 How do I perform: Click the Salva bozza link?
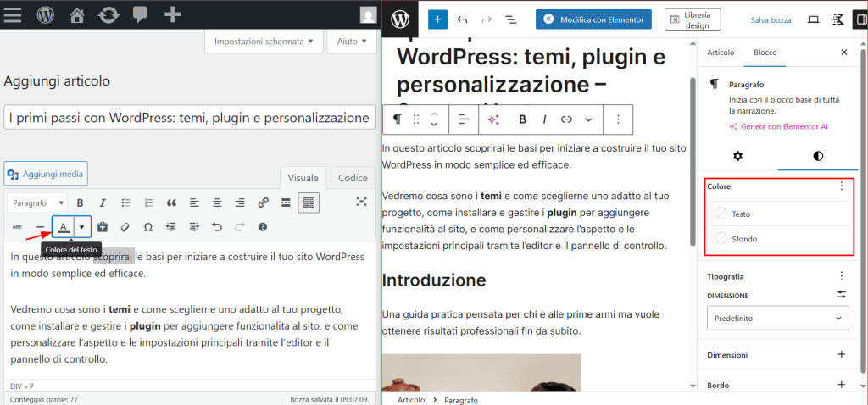771,19
